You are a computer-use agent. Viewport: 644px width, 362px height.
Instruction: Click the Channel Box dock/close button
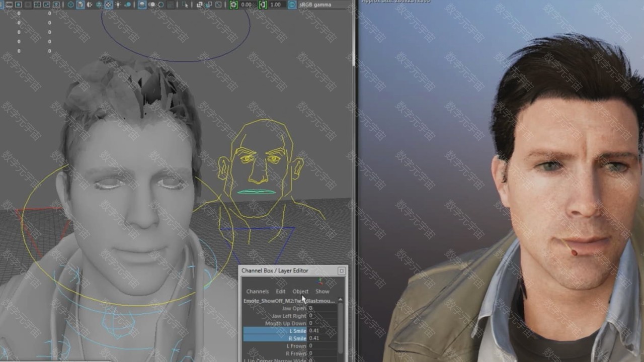point(341,270)
